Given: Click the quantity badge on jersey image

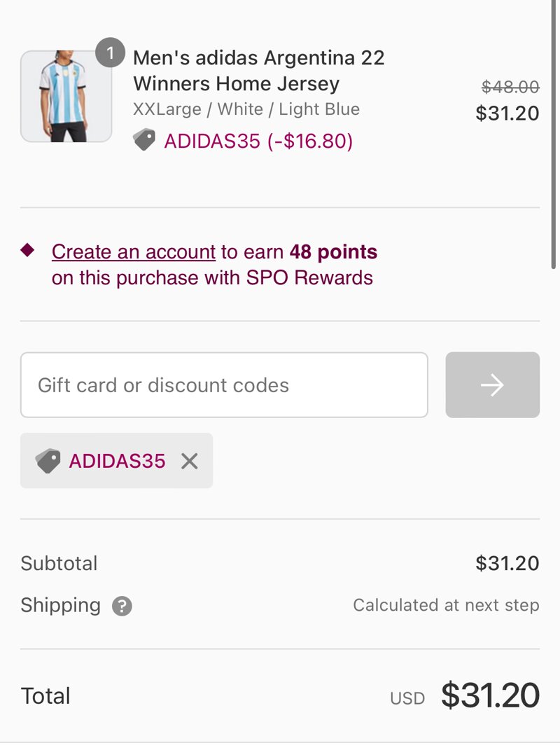Looking at the screenshot, I should (x=110, y=53).
